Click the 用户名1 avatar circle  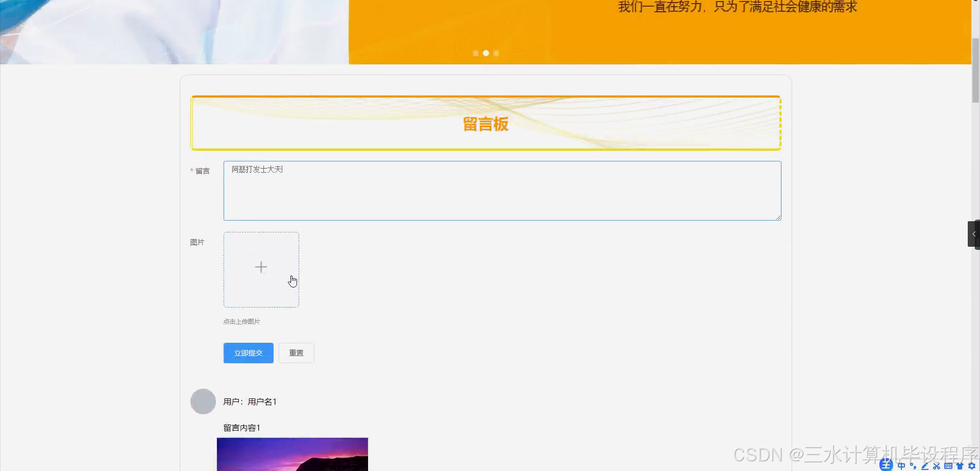(x=203, y=402)
